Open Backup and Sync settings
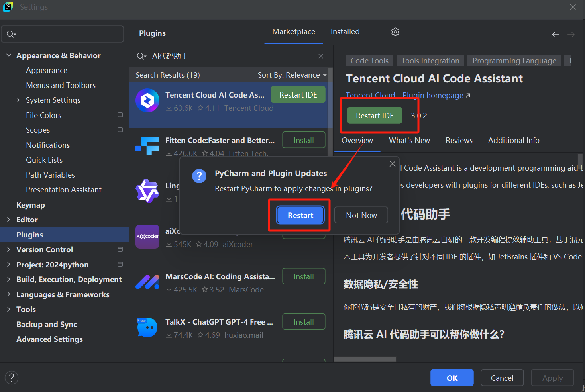 (47, 324)
